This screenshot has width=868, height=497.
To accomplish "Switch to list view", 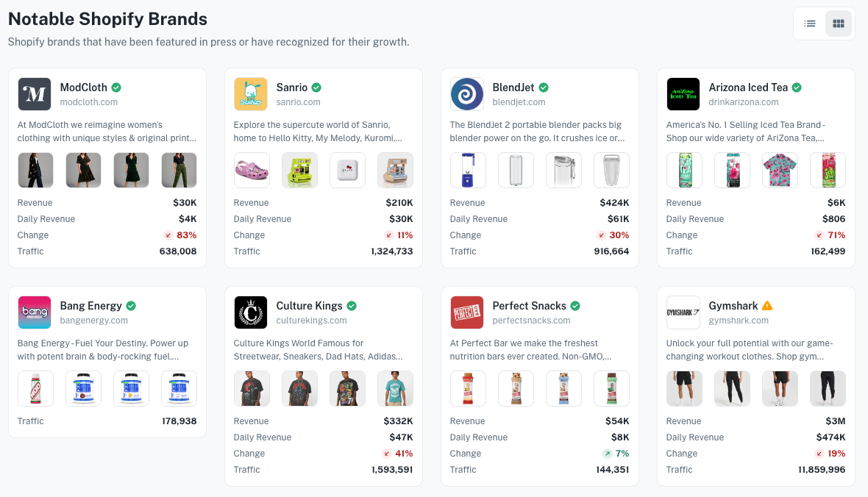I will pos(810,23).
